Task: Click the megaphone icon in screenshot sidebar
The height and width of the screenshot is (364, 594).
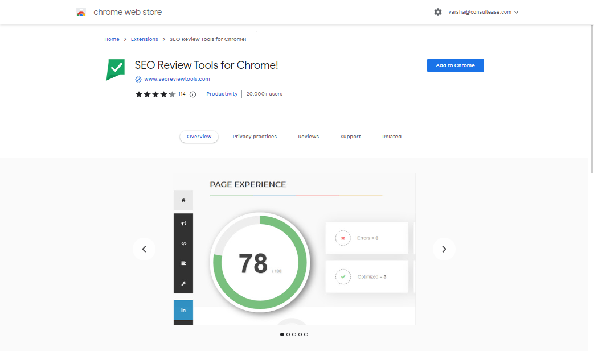Action: point(183,224)
